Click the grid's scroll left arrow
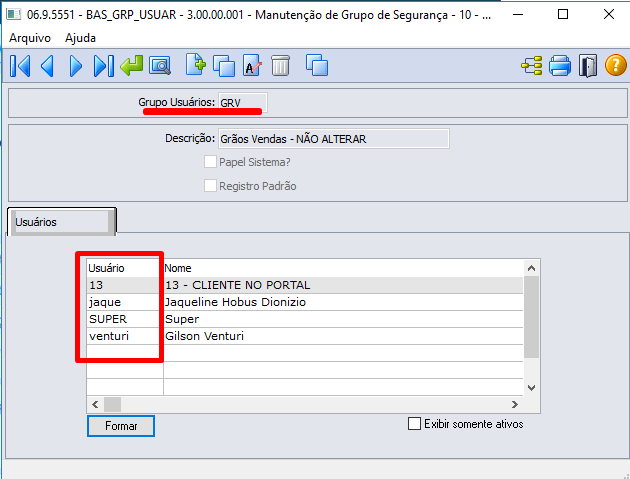Screen dimensions: 630x479 point(95,404)
